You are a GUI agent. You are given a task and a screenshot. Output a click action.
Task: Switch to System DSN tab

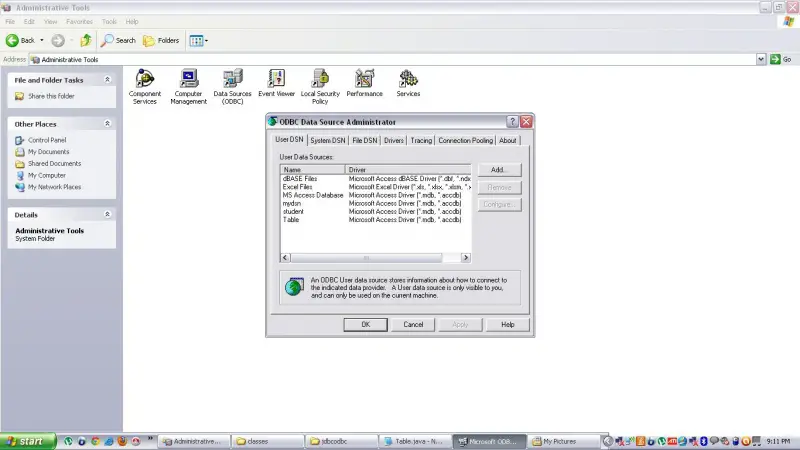tap(328, 140)
